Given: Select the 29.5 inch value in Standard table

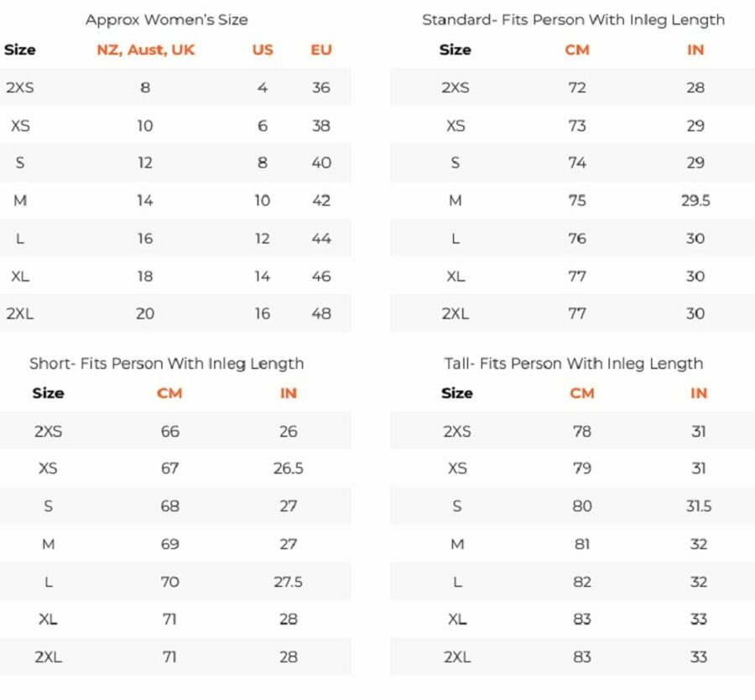Looking at the screenshot, I should (695, 200).
